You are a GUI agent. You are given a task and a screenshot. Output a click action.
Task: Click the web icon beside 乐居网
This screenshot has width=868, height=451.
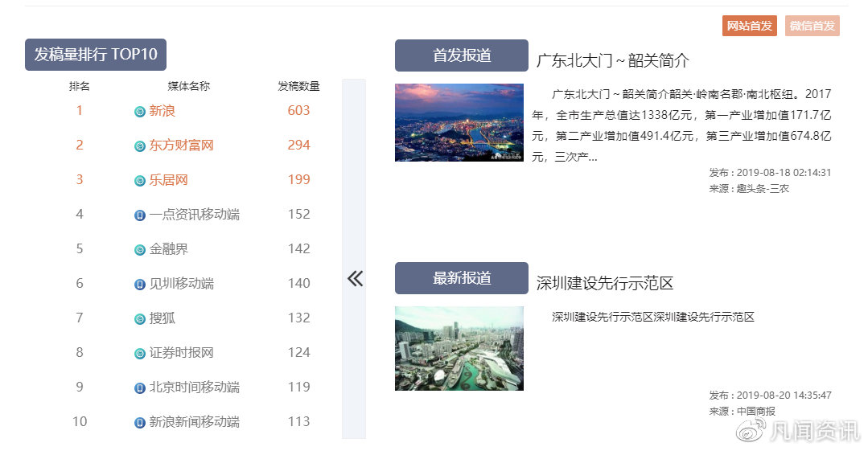click(140, 180)
